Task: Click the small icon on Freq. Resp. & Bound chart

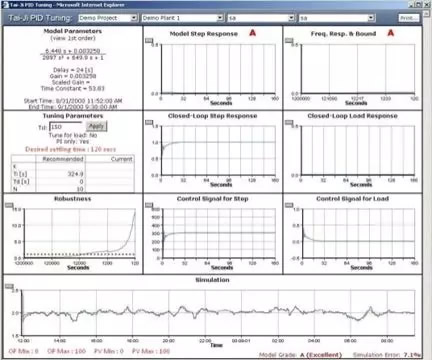Action: [289, 41]
